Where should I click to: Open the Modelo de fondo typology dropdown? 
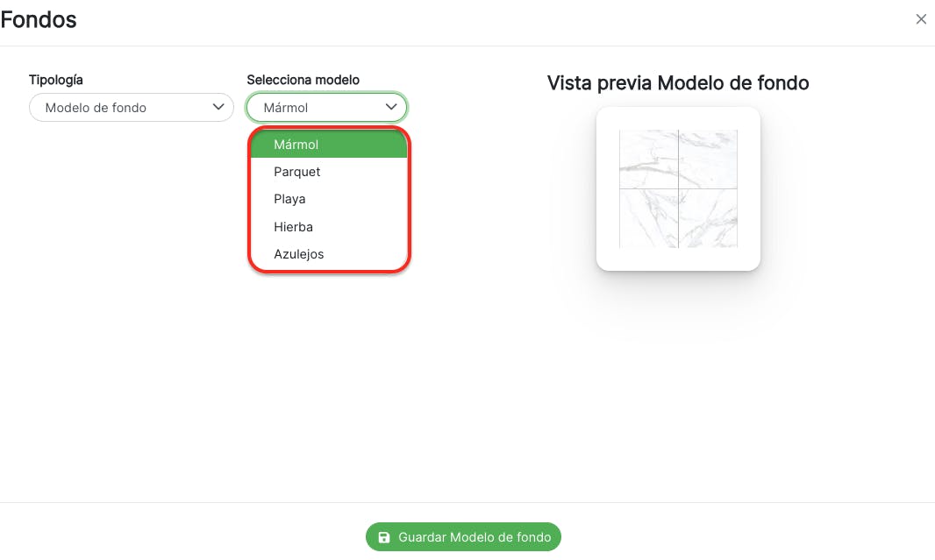tap(132, 108)
